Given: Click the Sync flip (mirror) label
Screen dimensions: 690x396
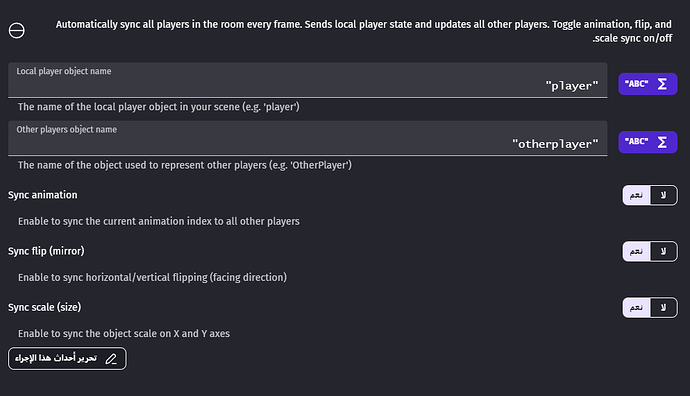Looking at the screenshot, I should point(46,251).
